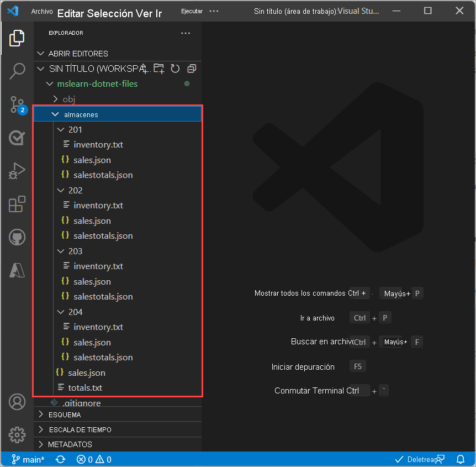Open the Manage settings gear

pos(17,434)
